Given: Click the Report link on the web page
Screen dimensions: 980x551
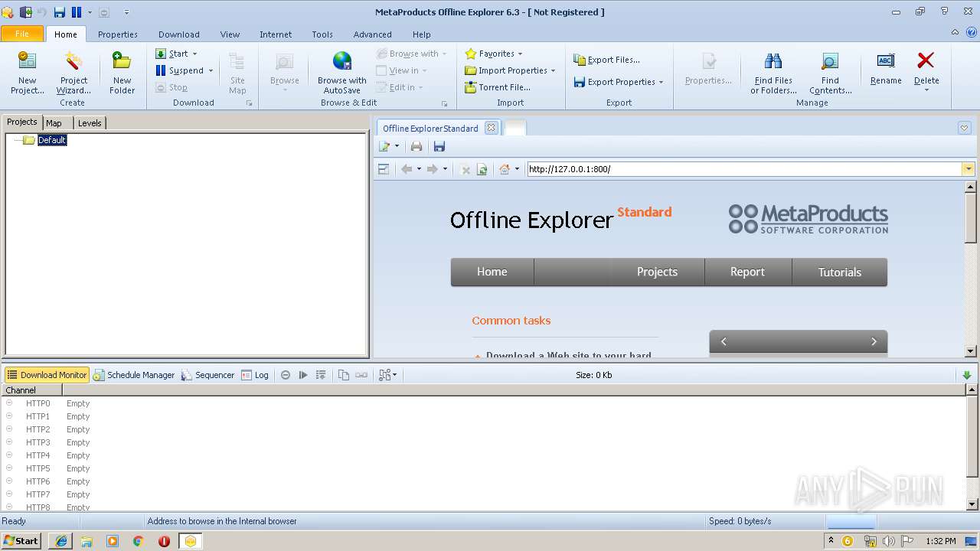Looking at the screenshot, I should 747,272.
